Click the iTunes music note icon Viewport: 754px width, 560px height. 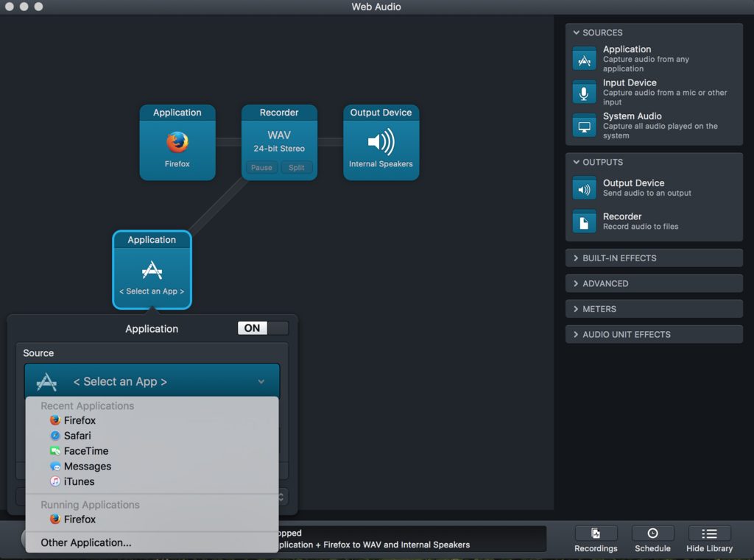pyautogui.click(x=55, y=481)
